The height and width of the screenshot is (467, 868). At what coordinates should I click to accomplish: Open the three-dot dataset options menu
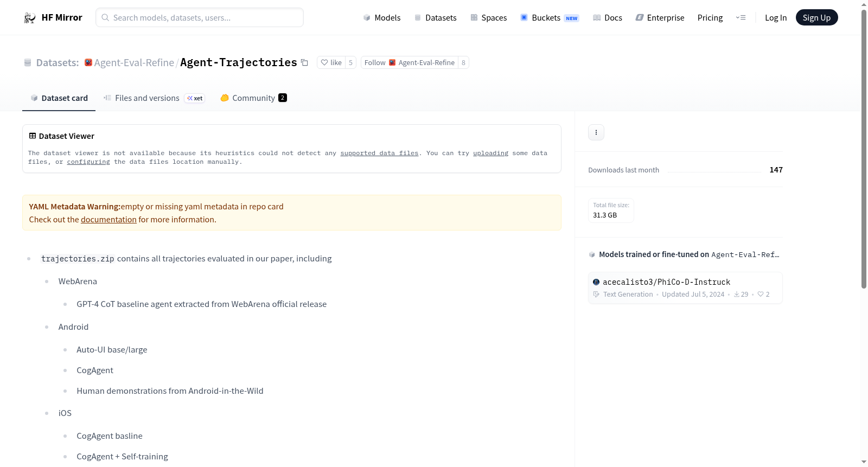pyautogui.click(x=596, y=132)
